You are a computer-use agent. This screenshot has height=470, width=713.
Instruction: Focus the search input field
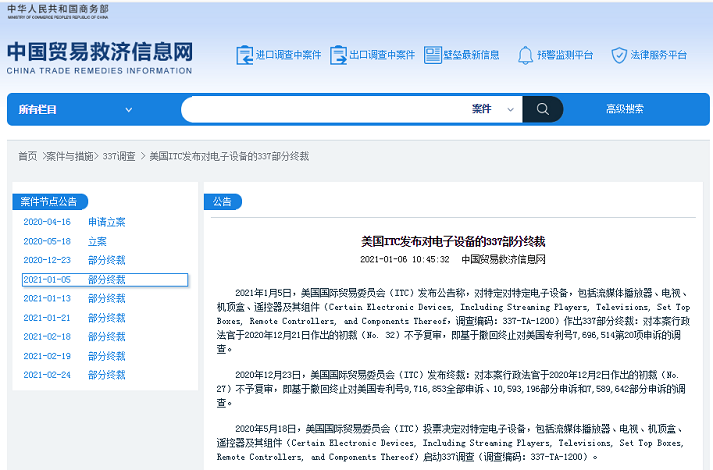(325, 109)
